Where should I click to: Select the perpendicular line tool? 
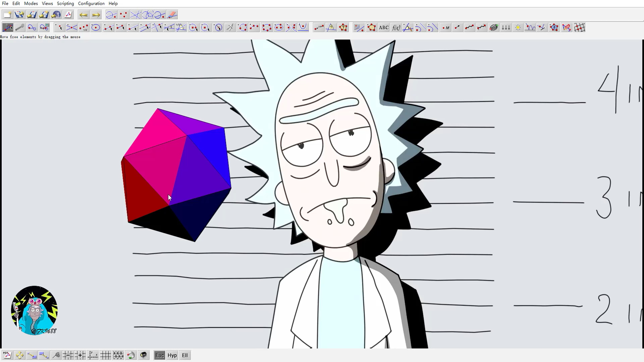tap(157, 27)
